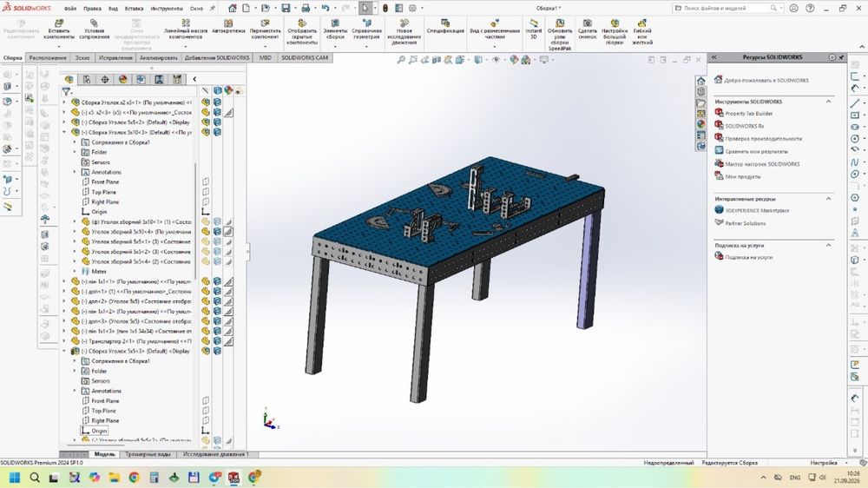Toggle visibility of Origin under Сборка Уголок 5x5<3>
868x488 pixels.
pyautogui.click(x=206, y=431)
